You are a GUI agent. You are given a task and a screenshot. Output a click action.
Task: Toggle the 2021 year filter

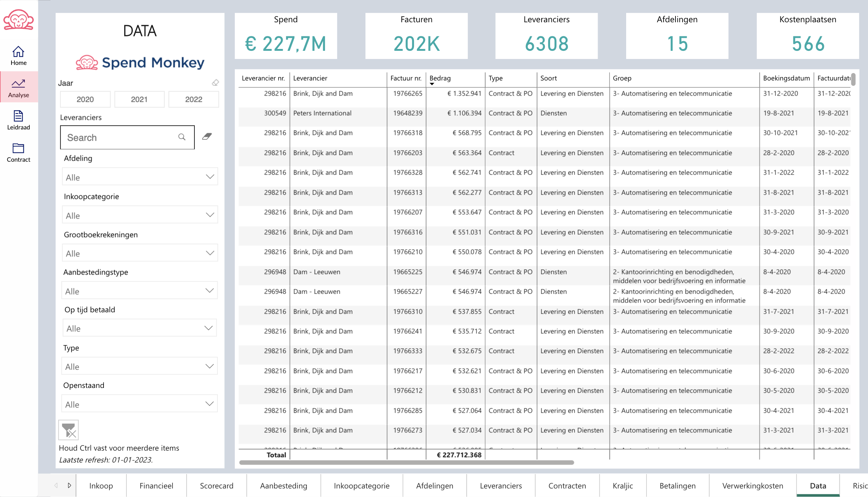pos(139,99)
